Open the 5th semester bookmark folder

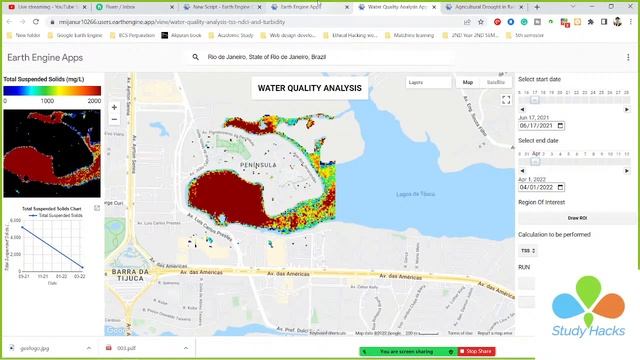coord(525,36)
